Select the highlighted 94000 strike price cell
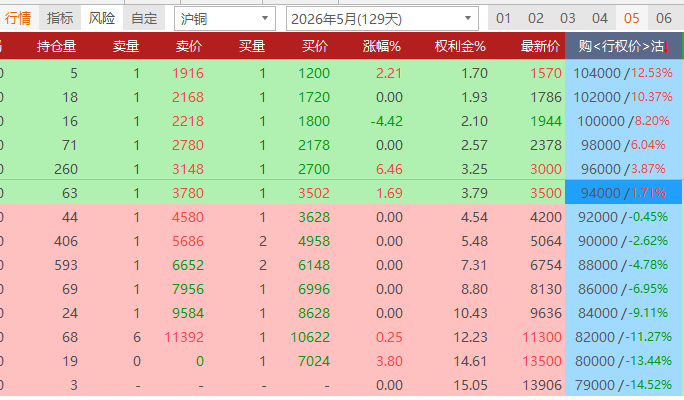Image resolution: width=684 pixels, height=400 pixels. click(x=600, y=191)
